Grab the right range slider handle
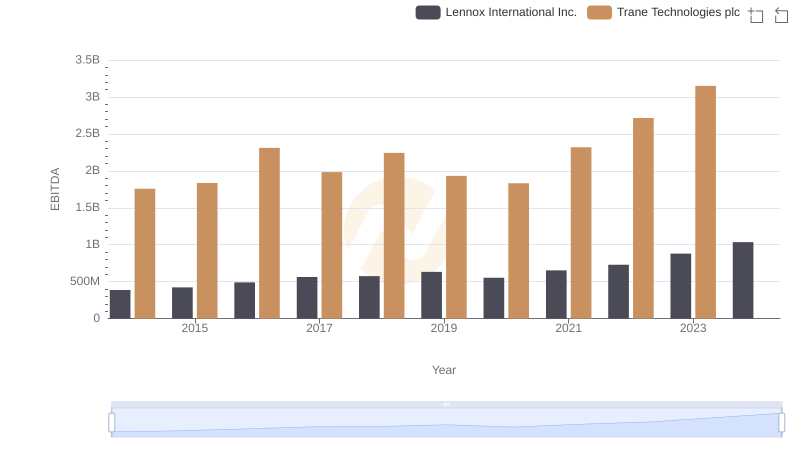 (782, 423)
